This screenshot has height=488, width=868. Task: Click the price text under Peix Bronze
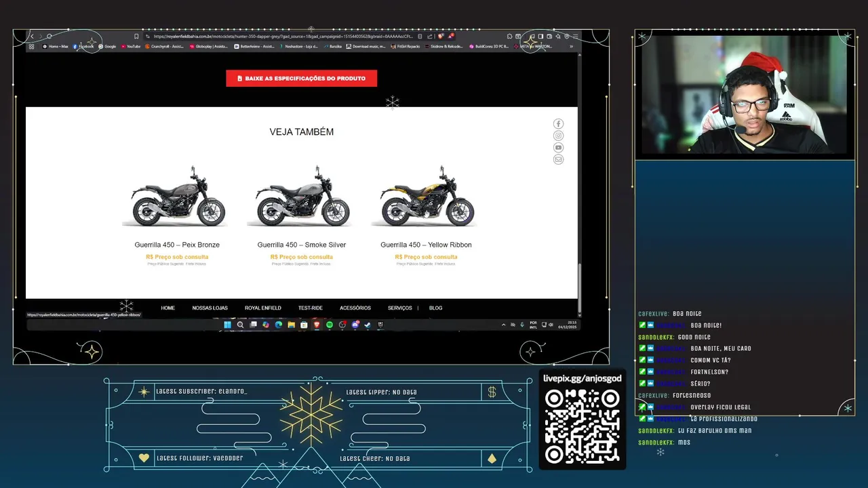(177, 257)
